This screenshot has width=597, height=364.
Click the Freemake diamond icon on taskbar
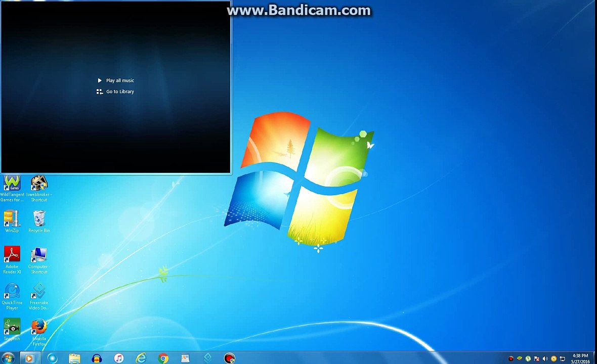(207, 358)
